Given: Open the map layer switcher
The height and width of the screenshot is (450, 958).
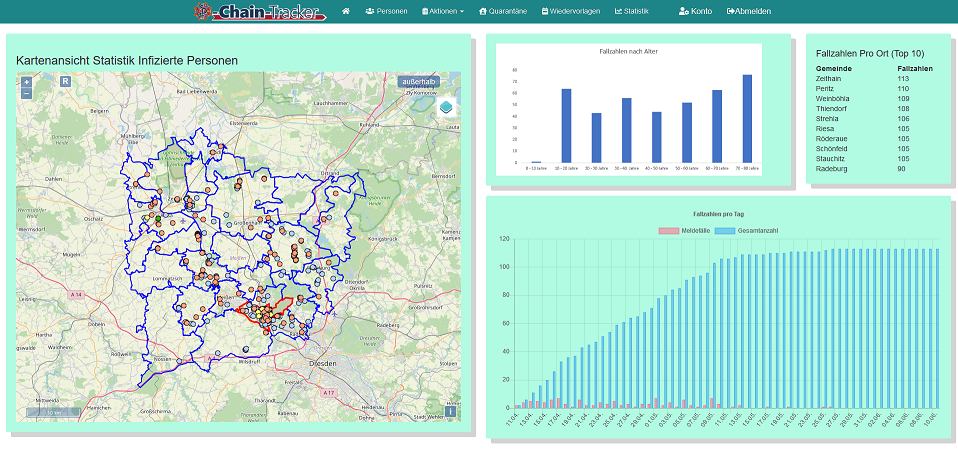Looking at the screenshot, I should click(x=447, y=108).
